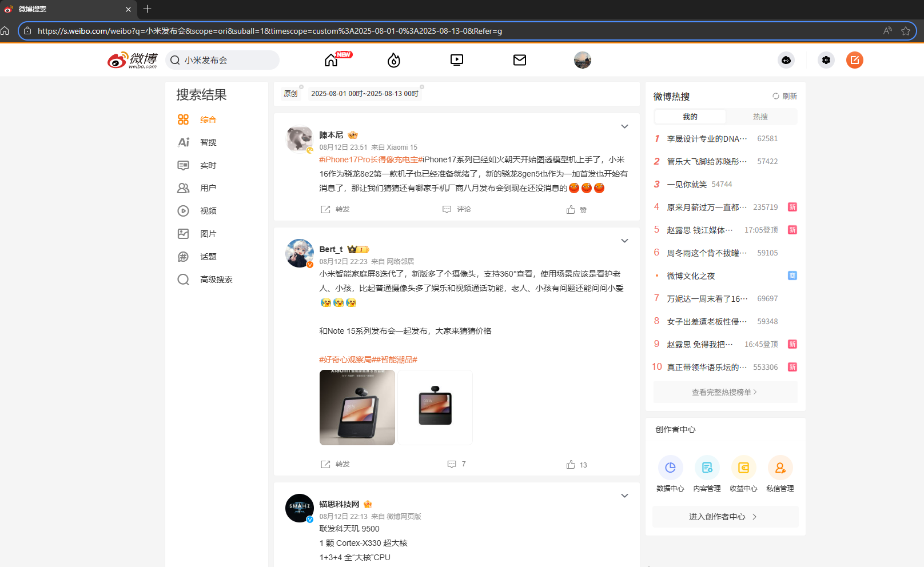Viewport: 924px width, 567px height.
Task: Compose a new post via red pencil icon
Action: click(854, 59)
